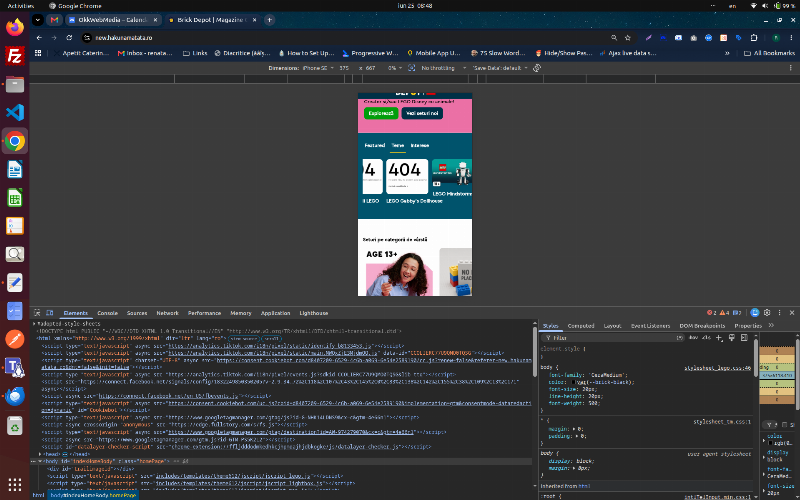Open the No throttling dropdown

coord(443,68)
